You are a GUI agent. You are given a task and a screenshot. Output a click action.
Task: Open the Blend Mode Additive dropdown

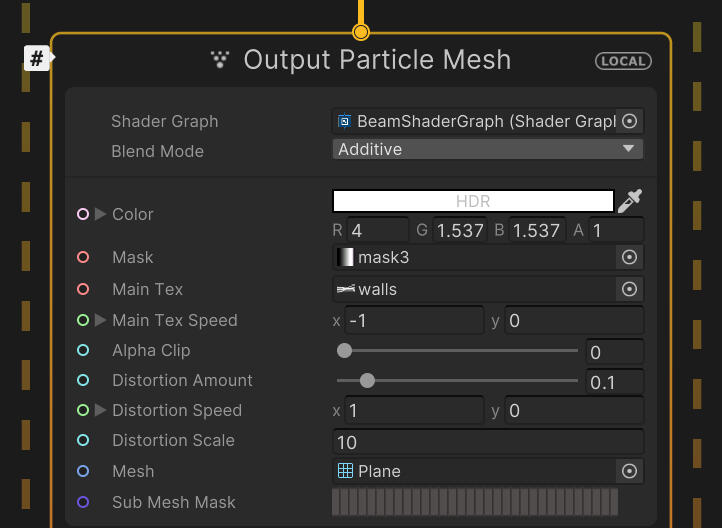(x=487, y=150)
